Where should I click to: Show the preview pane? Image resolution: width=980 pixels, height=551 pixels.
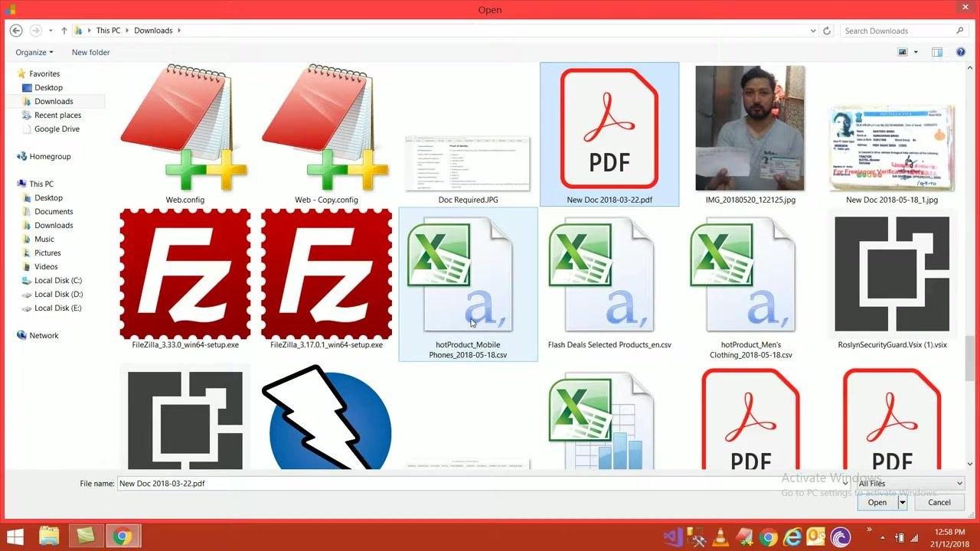click(937, 52)
